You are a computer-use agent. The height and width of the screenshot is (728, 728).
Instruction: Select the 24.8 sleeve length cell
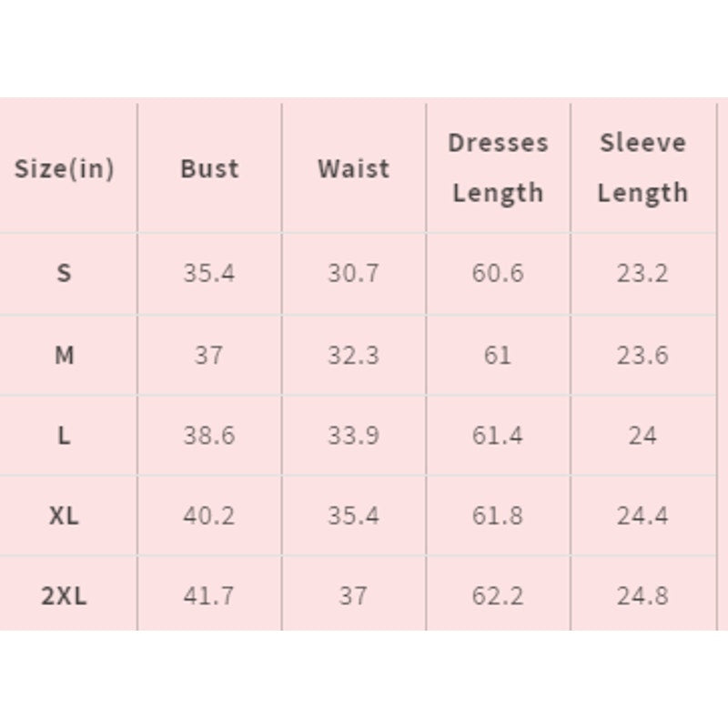[642, 596]
